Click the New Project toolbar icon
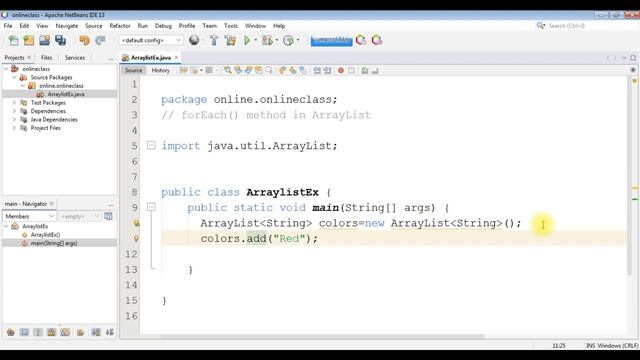The image size is (640, 360). coord(29,40)
